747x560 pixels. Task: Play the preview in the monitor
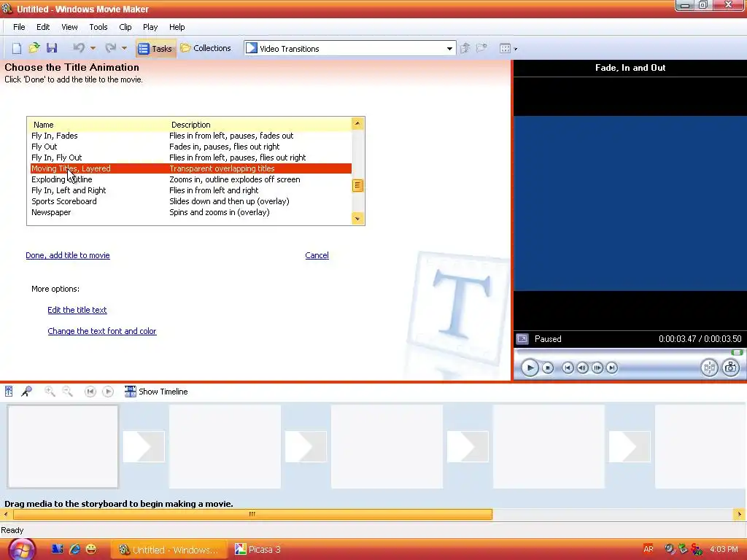530,367
